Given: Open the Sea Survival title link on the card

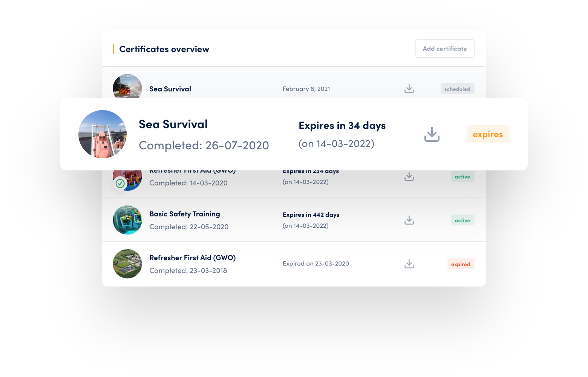Looking at the screenshot, I should [x=173, y=124].
